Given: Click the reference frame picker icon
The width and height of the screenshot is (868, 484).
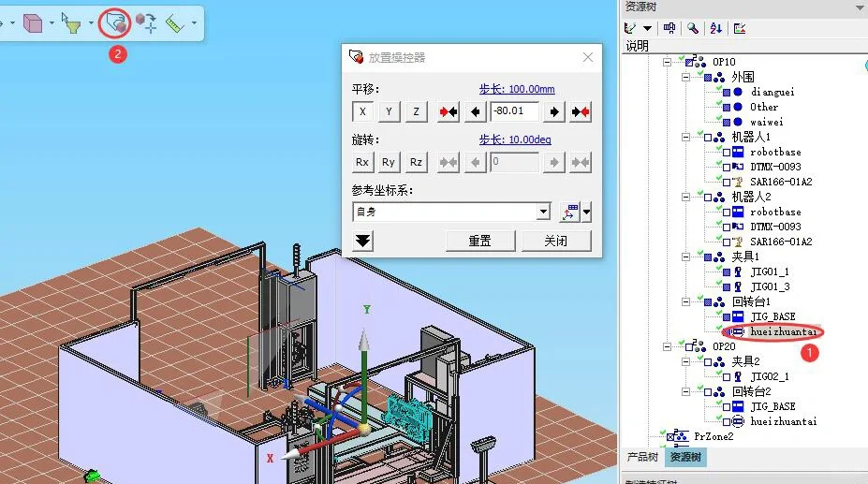Looking at the screenshot, I should 569,213.
